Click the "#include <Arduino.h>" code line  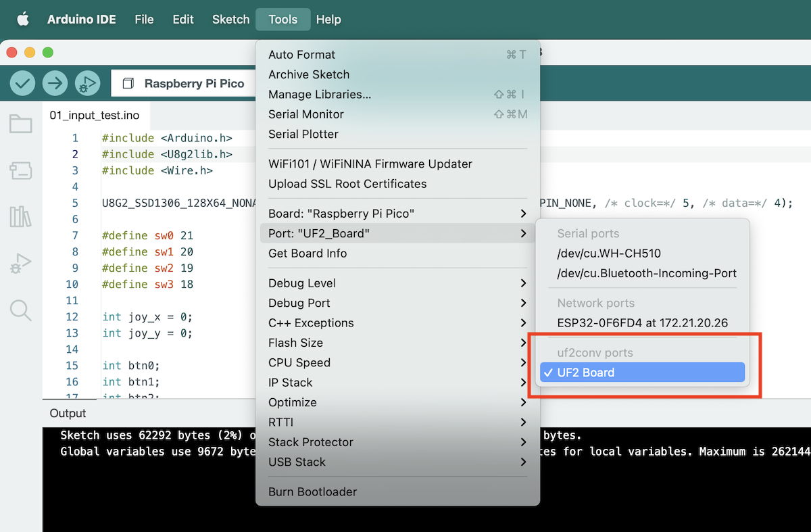coord(167,138)
